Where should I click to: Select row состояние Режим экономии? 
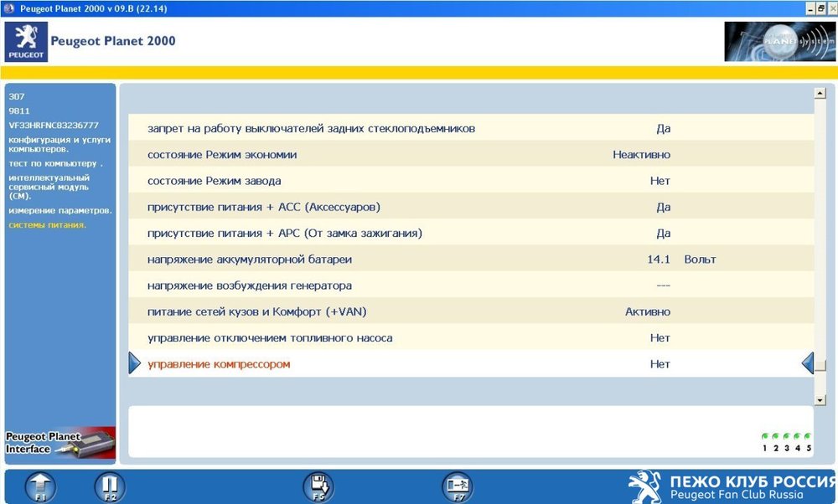471,154
